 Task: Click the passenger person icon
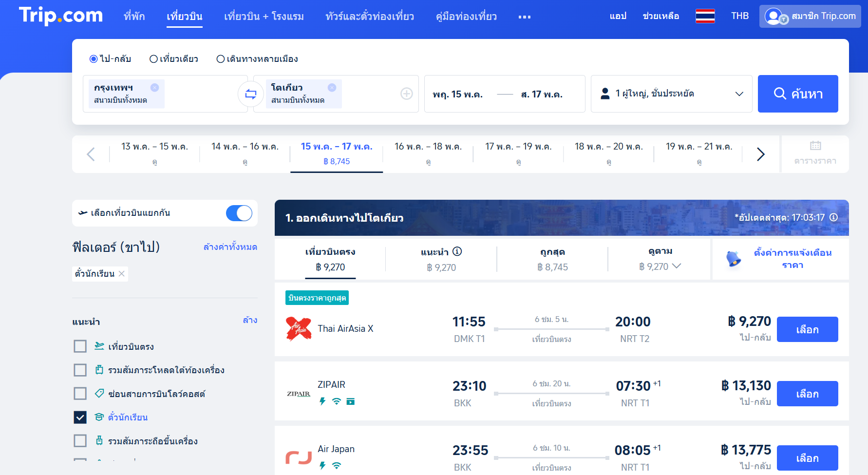point(605,94)
